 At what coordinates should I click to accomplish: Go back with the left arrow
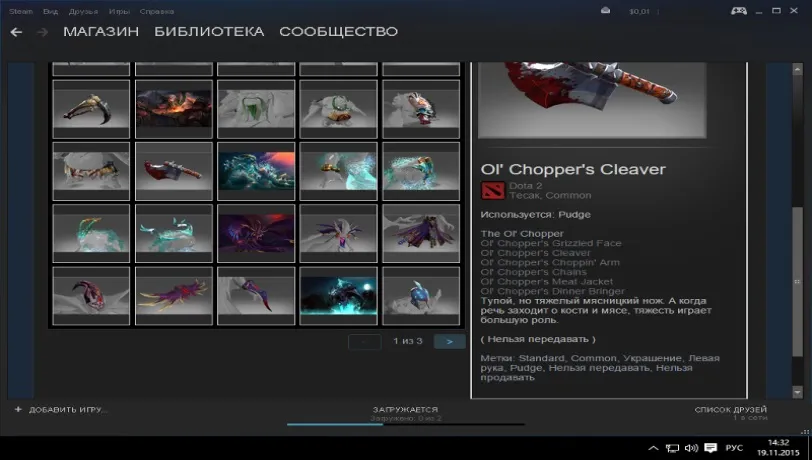tap(16, 32)
